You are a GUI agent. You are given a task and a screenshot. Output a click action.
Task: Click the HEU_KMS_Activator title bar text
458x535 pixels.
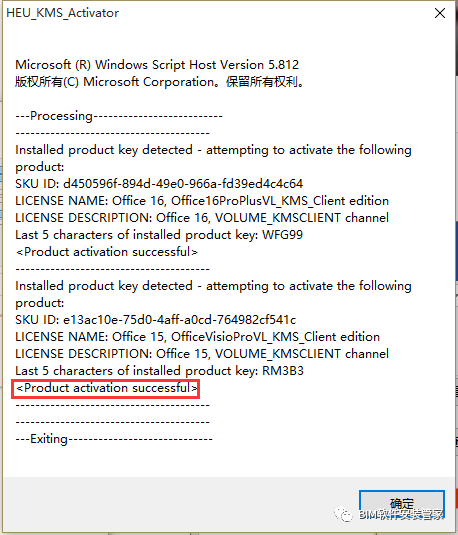(x=62, y=13)
